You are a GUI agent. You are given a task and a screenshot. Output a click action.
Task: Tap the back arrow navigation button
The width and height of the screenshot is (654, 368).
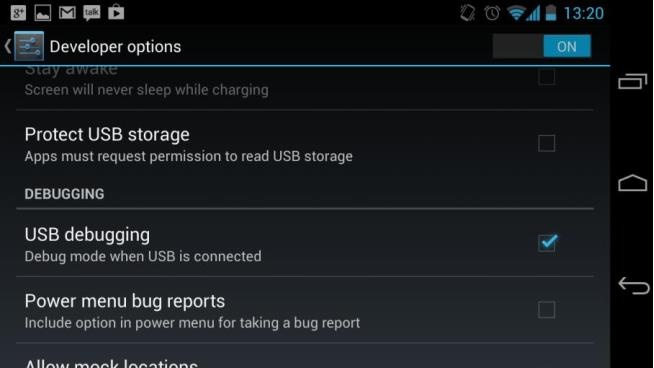click(634, 286)
